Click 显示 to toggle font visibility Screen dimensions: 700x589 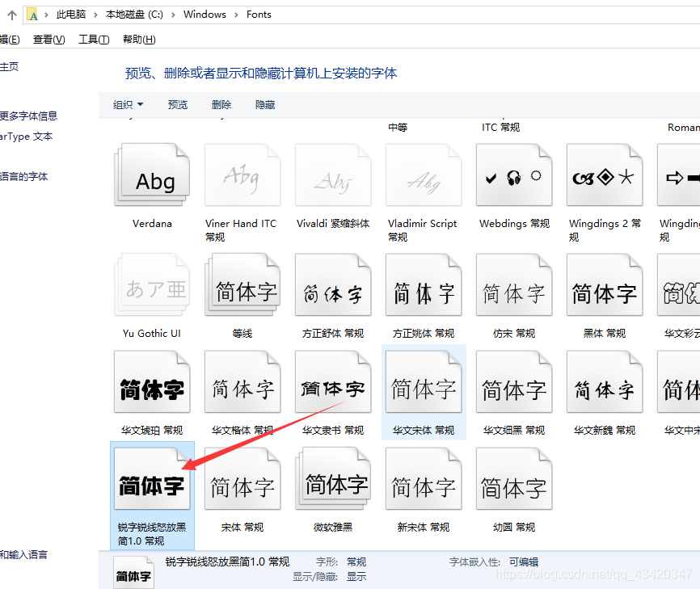click(x=356, y=577)
